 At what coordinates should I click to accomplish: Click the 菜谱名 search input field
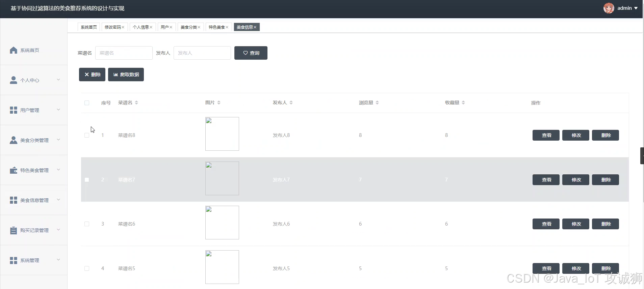(124, 53)
